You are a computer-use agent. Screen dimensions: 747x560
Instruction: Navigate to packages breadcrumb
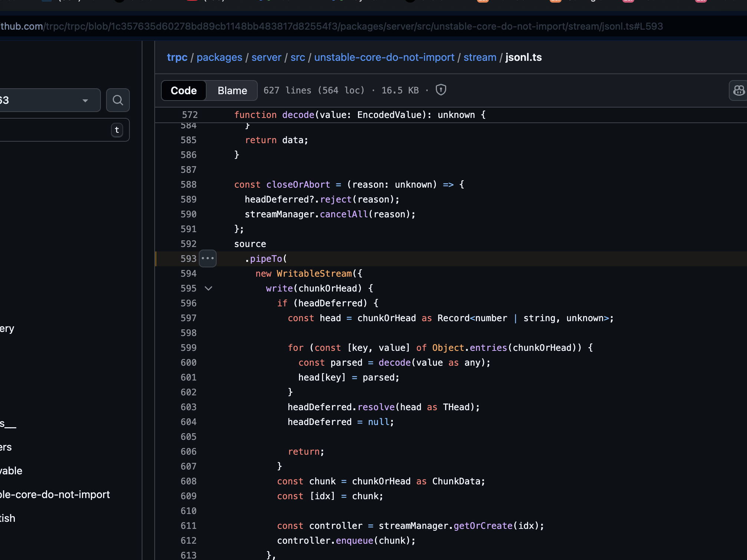[x=219, y=57]
